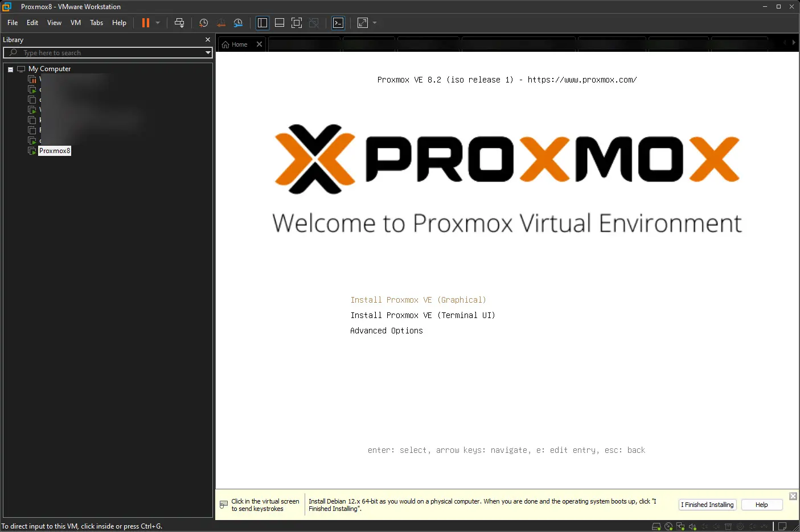Open the Tabs menu

point(97,23)
